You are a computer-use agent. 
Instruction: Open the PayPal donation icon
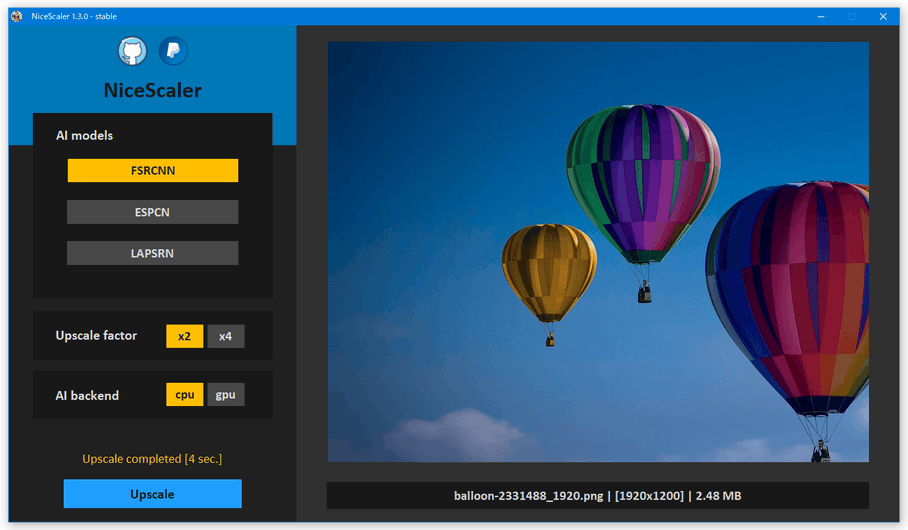point(173,51)
